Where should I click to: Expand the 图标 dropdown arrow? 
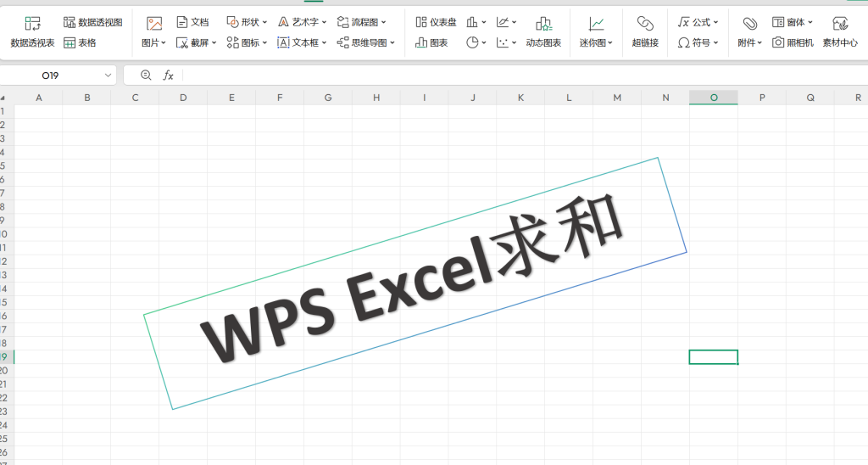[x=264, y=42]
